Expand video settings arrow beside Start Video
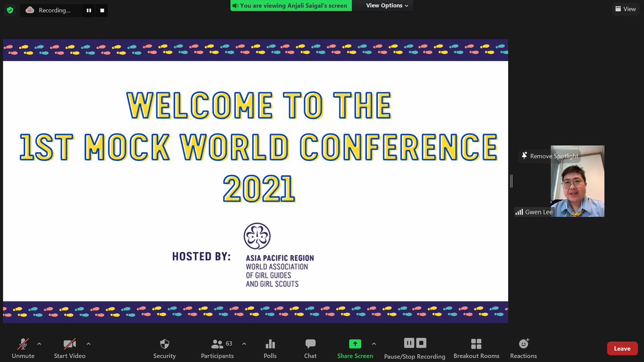 [x=89, y=344]
